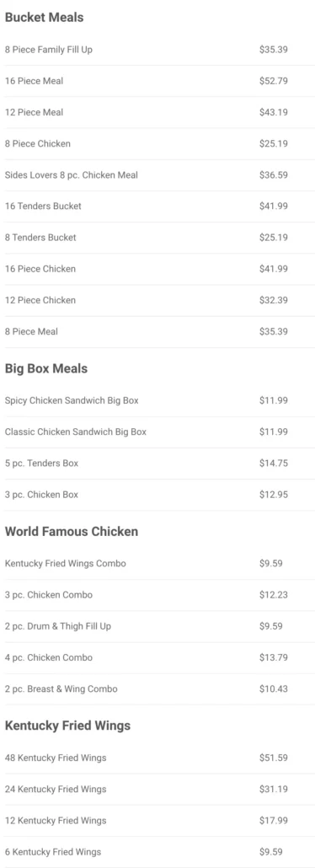Screen dimensions: 315x868
Task: Pick the 8 Tenders Bucket row
Action: pos(157,238)
